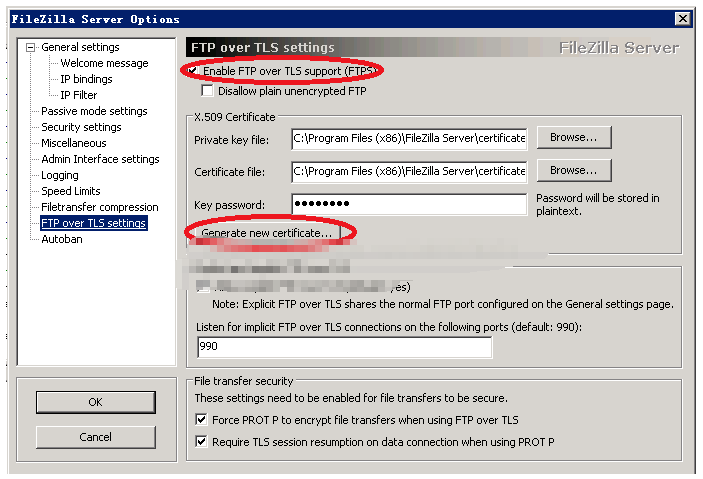Go to Passive mode settings

pos(94,111)
